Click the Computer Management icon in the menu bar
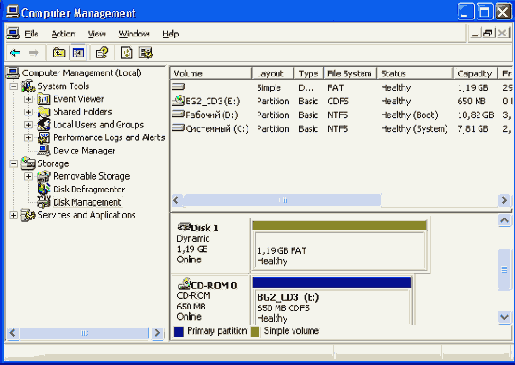 coord(13,33)
